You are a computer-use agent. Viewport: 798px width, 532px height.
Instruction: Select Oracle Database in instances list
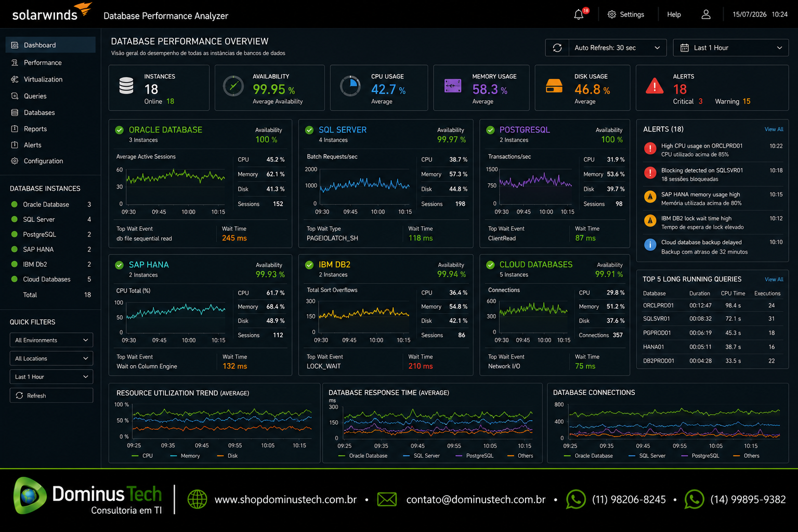click(51, 205)
